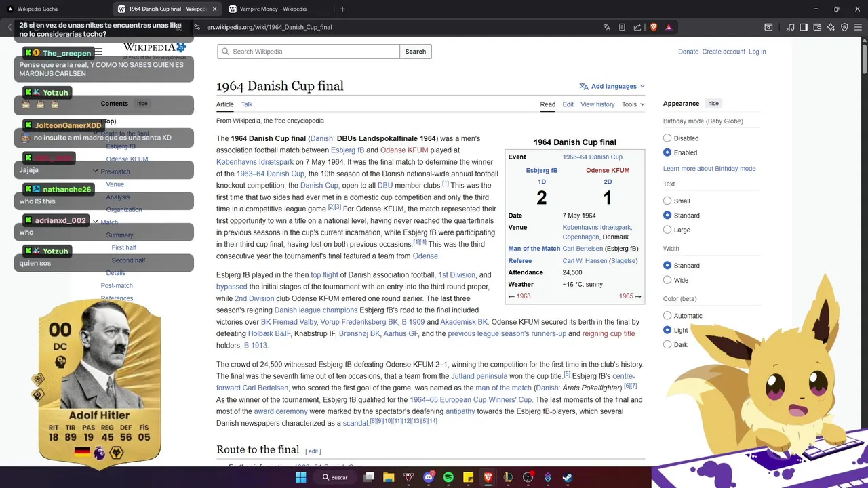
Task: Click the Wikipedia logo
Action: 155,50
